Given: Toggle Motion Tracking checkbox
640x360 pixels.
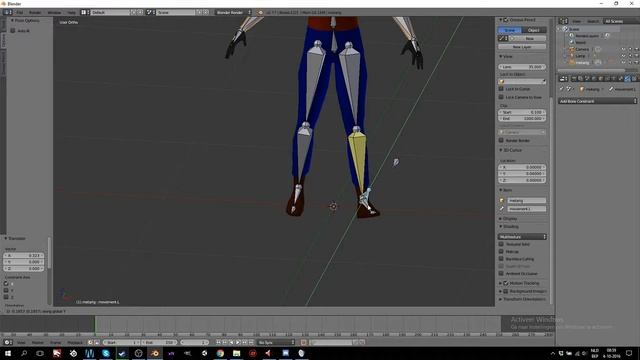Looking at the screenshot, I should pos(506,283).
